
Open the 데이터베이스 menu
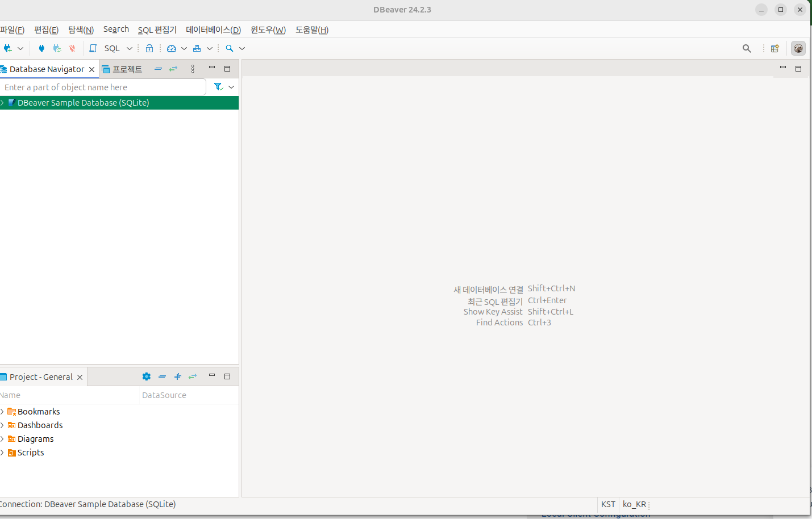click(213, 30)
